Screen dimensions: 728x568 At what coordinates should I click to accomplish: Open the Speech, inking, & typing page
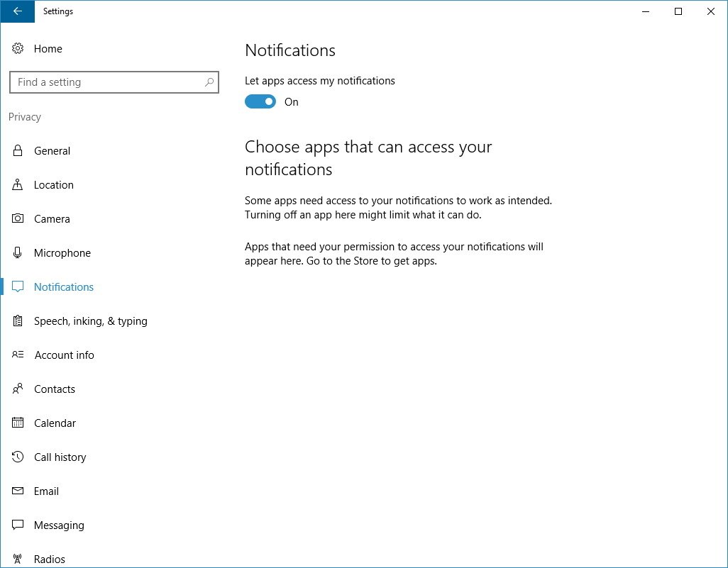(90, 321)
